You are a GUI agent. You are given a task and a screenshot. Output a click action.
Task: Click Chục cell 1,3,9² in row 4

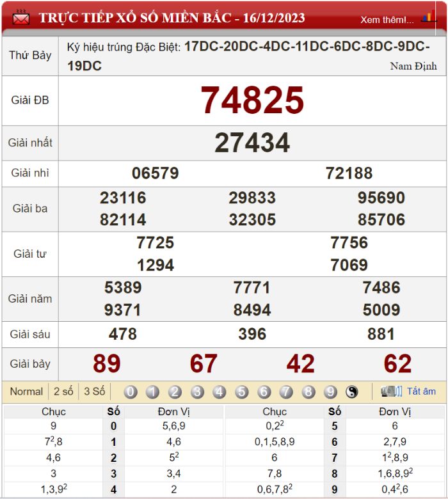pyautogui.click(x=54, y=489)
